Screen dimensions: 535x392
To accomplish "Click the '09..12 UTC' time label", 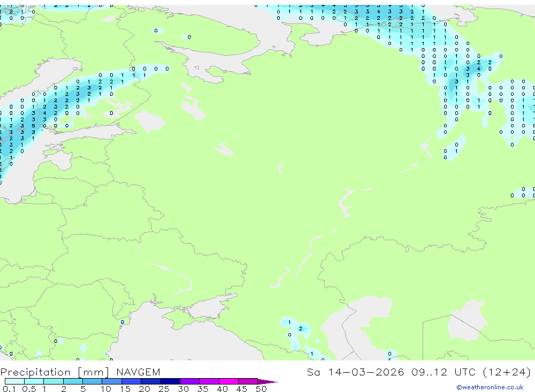I will coord(443,372).
